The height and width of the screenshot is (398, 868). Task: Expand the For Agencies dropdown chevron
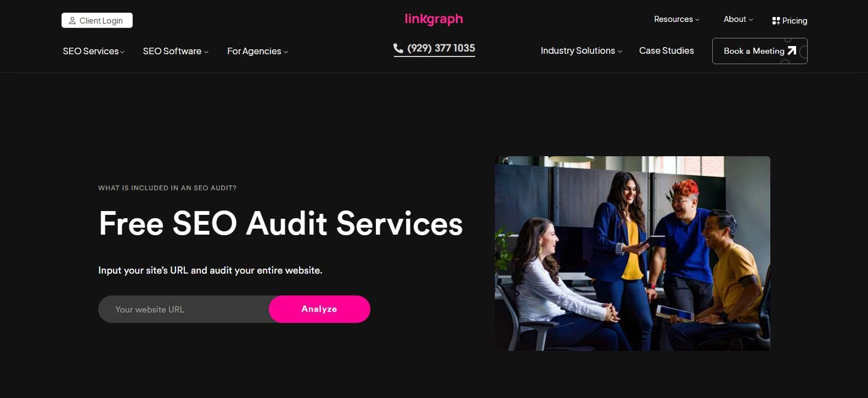coord(286,52)
